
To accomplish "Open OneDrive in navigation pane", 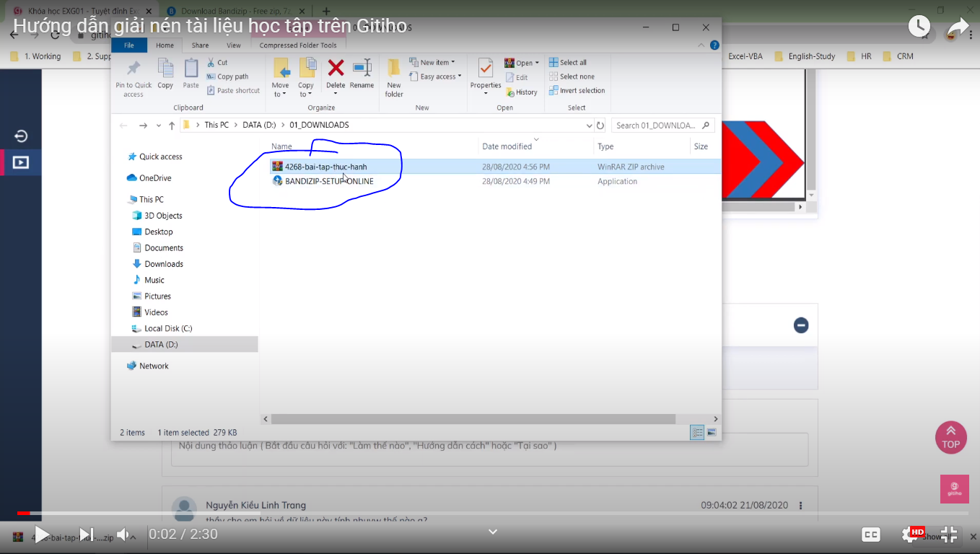I will [x=149, y=178].
